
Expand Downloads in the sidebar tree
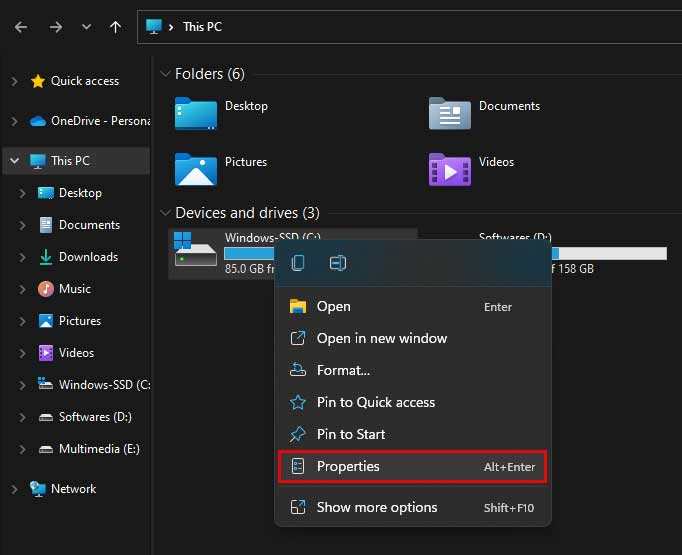[x=22, y=257]
